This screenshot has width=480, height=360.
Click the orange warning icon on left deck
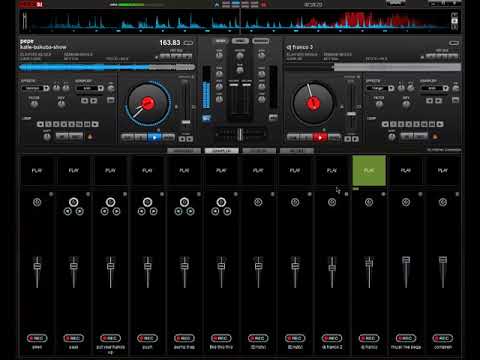[x=90, y=136]
